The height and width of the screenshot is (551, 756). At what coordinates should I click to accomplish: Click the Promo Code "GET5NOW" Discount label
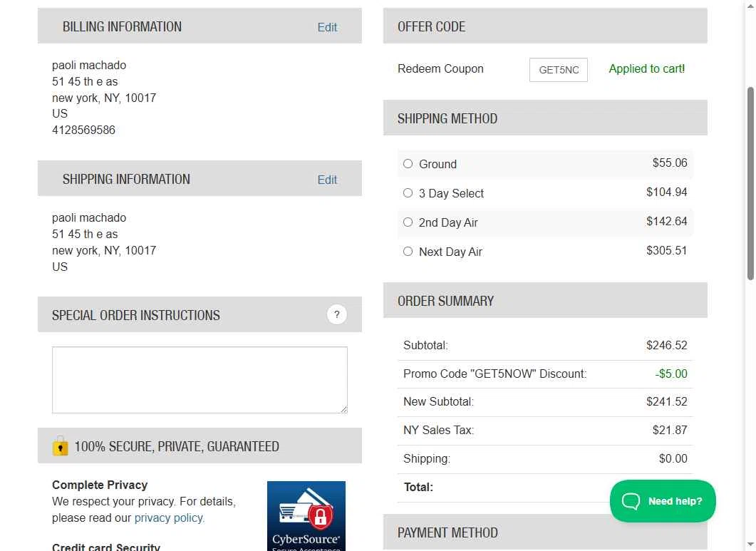tap(494, 374)
